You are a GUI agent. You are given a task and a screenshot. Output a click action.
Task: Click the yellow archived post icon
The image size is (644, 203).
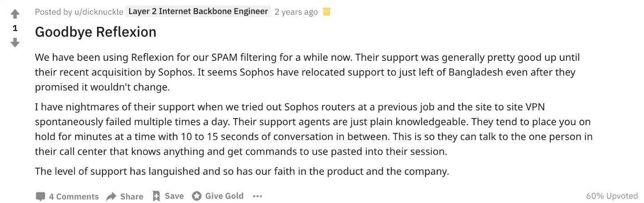coord(327,12)
